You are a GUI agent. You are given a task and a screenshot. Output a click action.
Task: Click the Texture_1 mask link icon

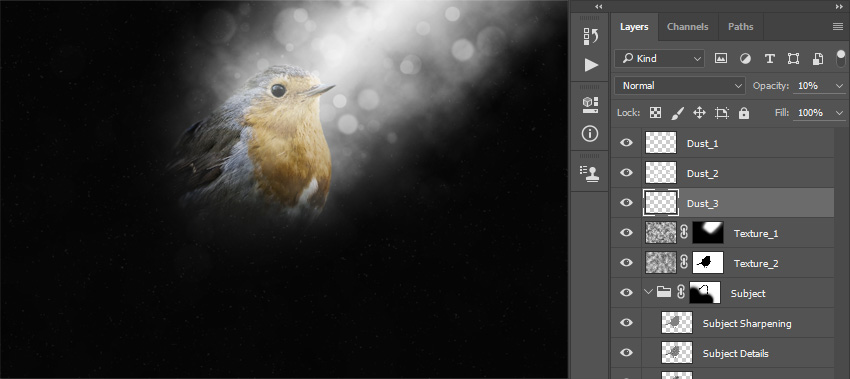click(x=684, y=233)
